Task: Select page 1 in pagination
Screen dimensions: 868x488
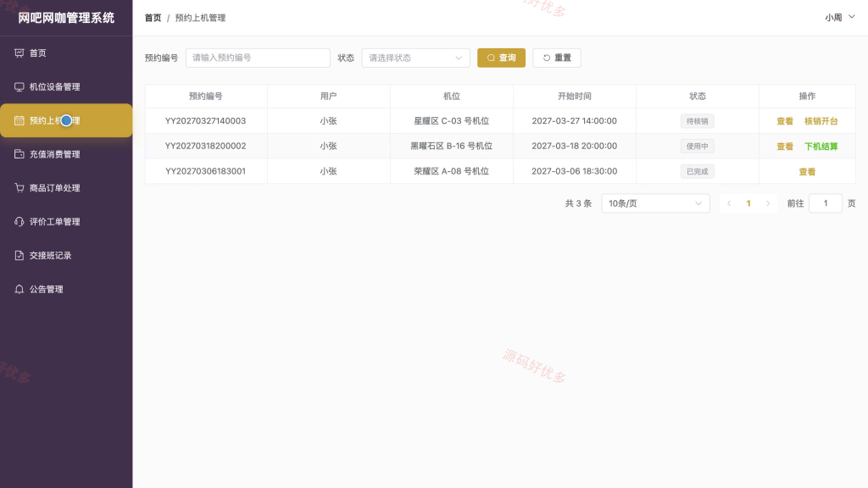Action: tap(748, 203)
